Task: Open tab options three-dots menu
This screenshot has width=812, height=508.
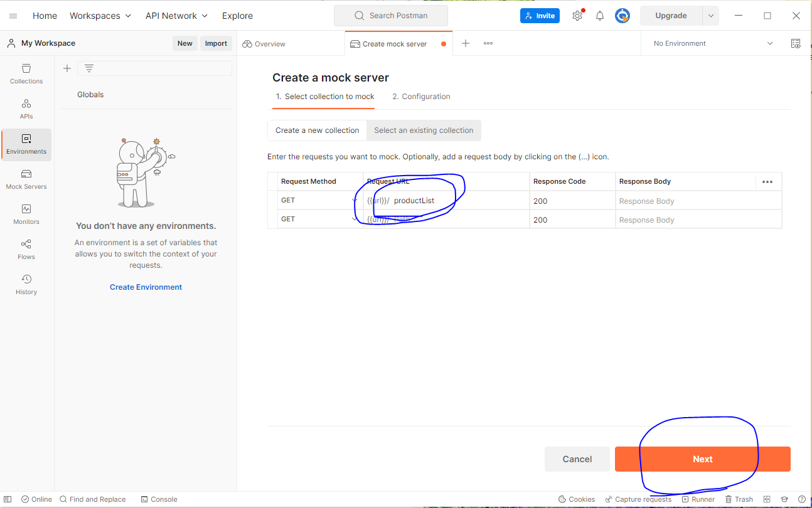Action: click(488, 43)
